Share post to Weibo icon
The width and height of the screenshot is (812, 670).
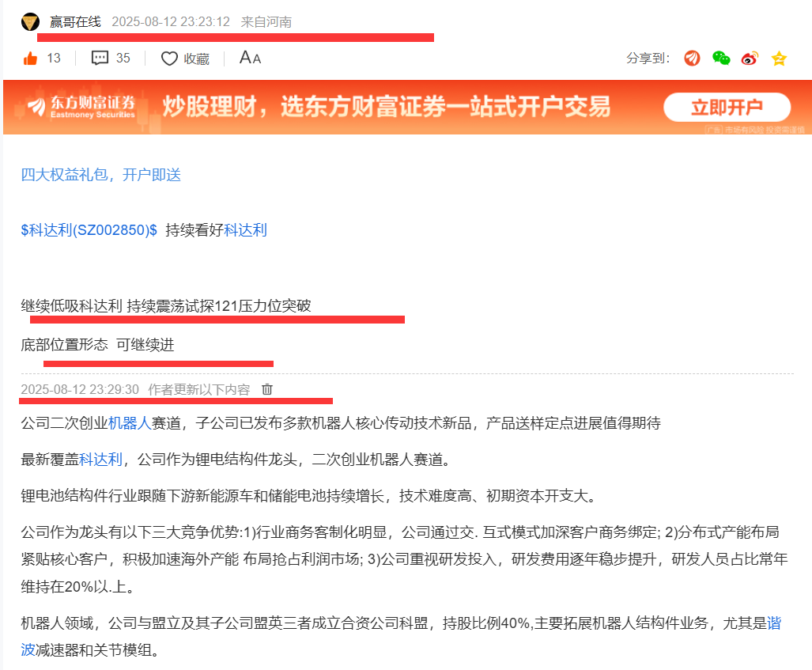coord(750,58)
